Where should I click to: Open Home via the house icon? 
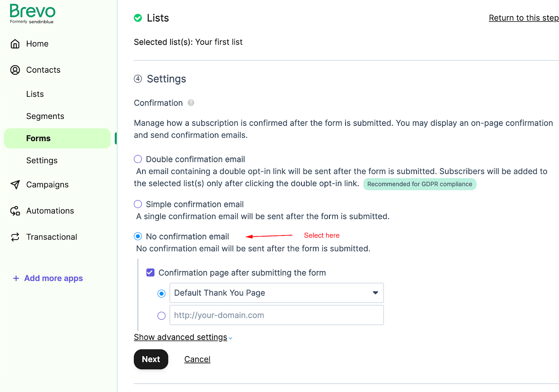[x=15, y=44]
